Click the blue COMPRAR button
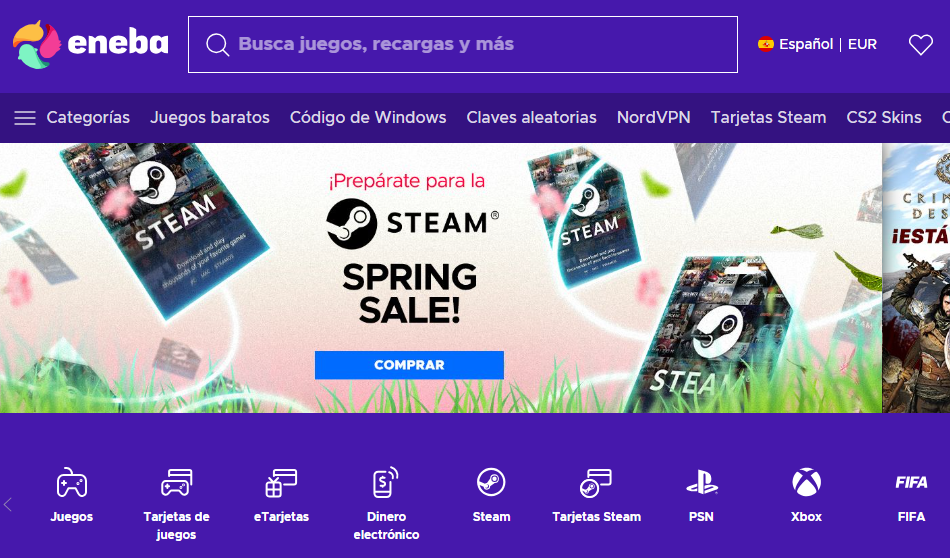 (x=409, y=365)
